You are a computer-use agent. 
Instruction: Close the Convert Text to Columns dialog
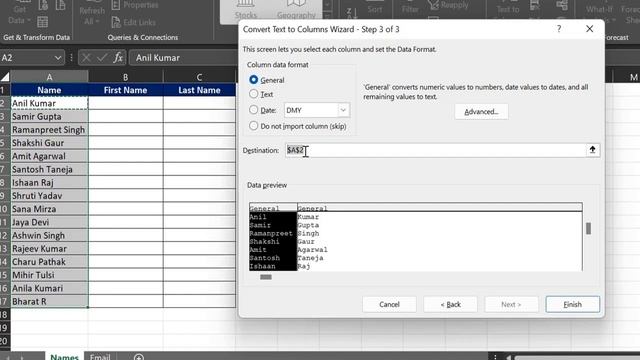pos(589,29)
